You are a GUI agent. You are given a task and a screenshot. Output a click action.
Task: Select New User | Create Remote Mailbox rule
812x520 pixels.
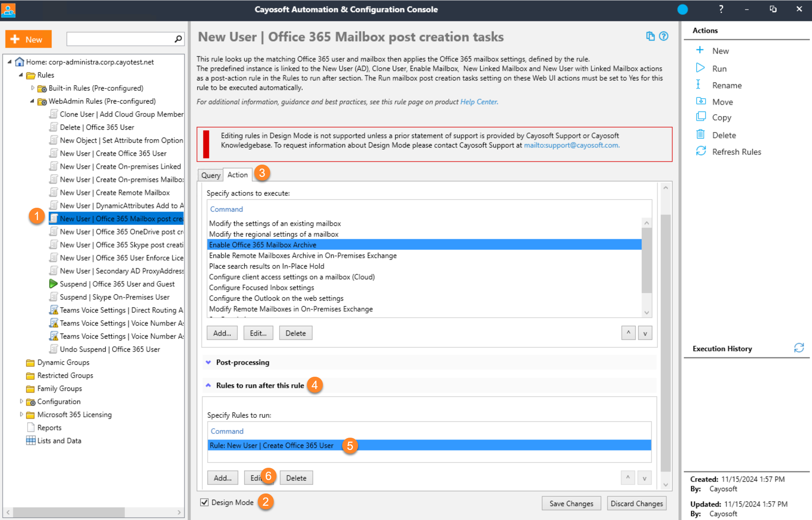tap(115, 192)
